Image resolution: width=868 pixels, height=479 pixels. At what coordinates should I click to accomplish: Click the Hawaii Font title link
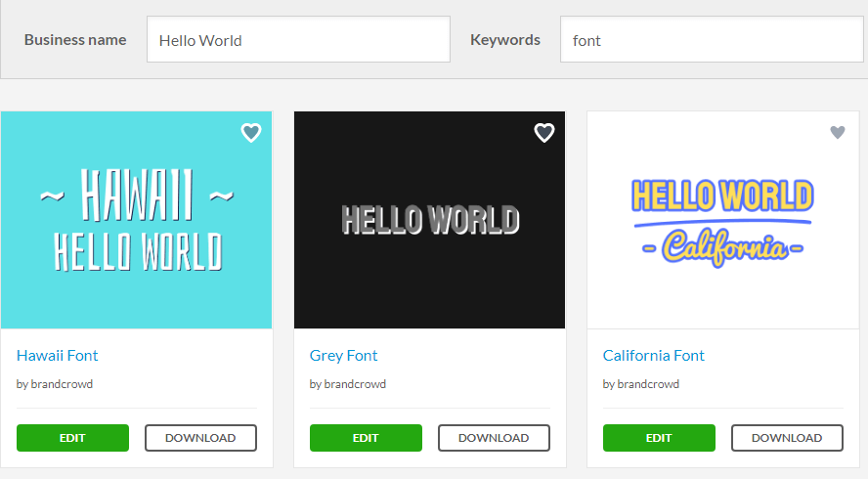click(58, 356)
